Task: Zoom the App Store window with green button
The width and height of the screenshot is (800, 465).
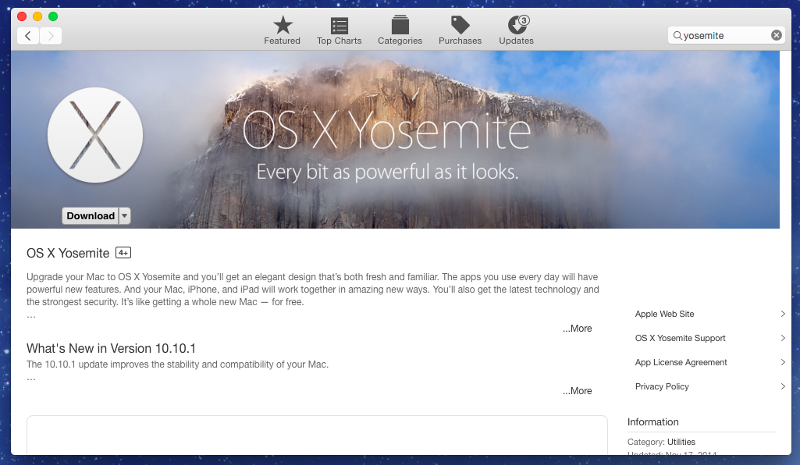Action: click(x=53, y=16)
